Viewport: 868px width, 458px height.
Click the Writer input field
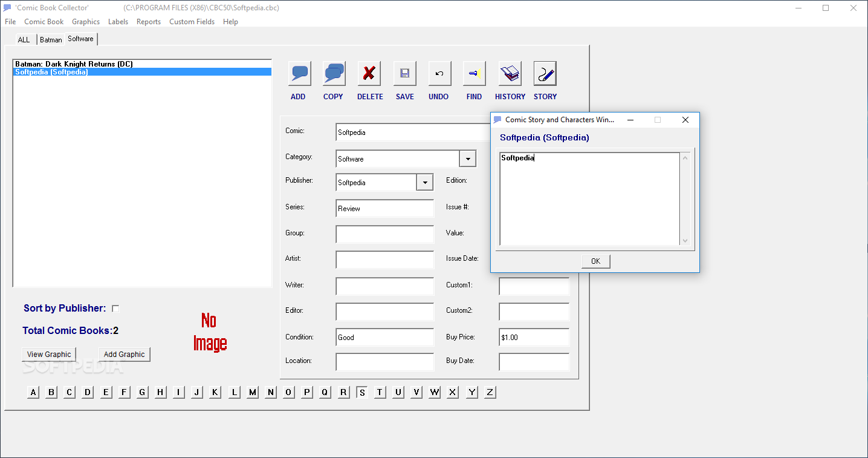pyautogui.click(x=385, y=286)
